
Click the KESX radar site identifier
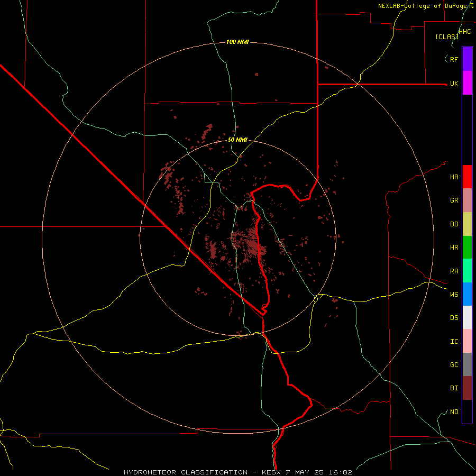coord(272,472)
